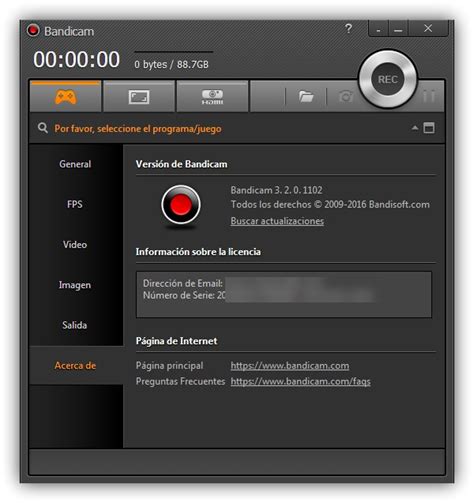Choose the HDMI device recording mode
The image size is (474, 503).
[212, 97]
